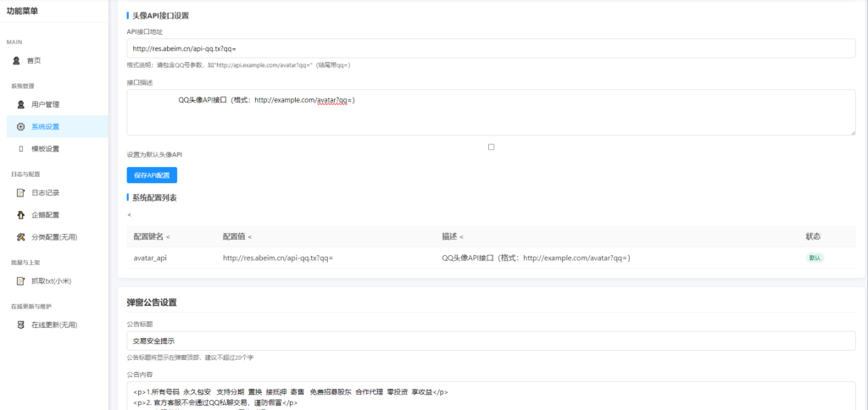Click the green 默认 status badge
This screenshot has width=868, height=410.
[x=815, y=258]
